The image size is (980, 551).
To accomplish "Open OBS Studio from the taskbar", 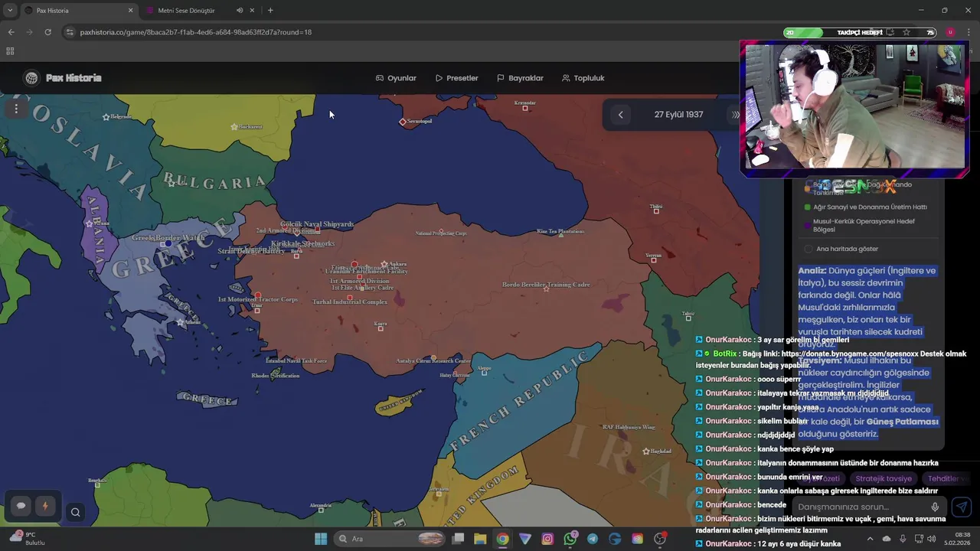I will point(660,539).
